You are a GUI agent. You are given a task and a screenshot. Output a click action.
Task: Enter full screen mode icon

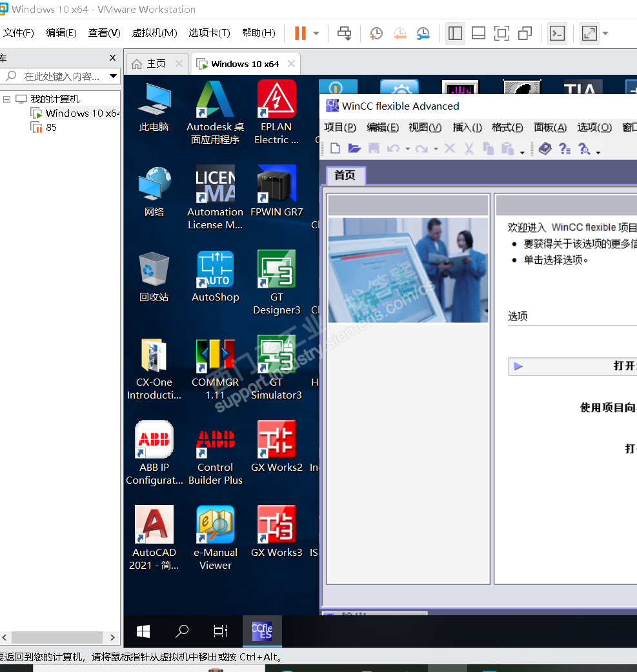click(501, 33)
